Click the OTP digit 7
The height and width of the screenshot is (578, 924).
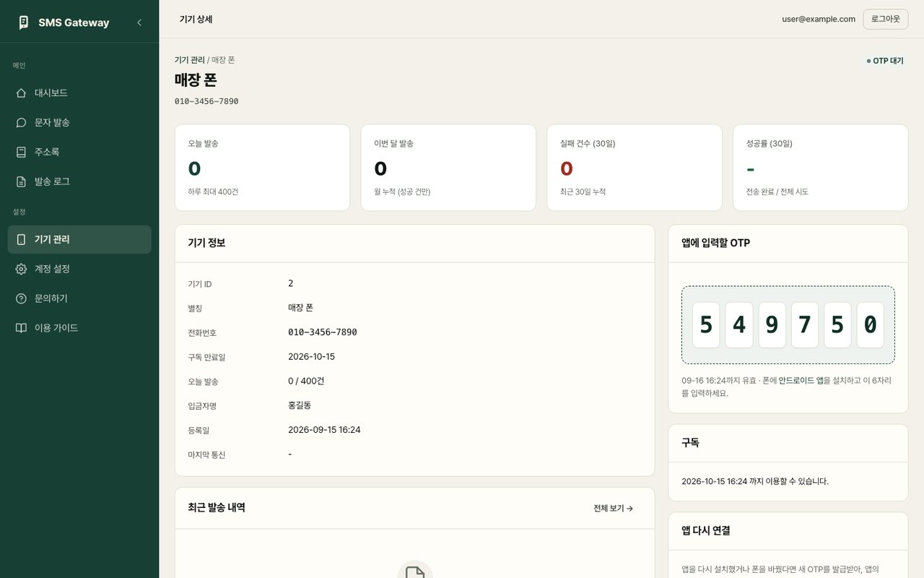805,325
